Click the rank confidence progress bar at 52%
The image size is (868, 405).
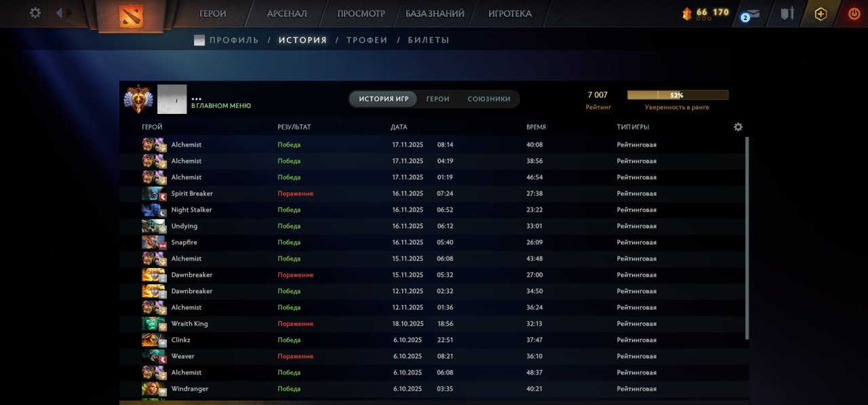[x=678, y=94]
